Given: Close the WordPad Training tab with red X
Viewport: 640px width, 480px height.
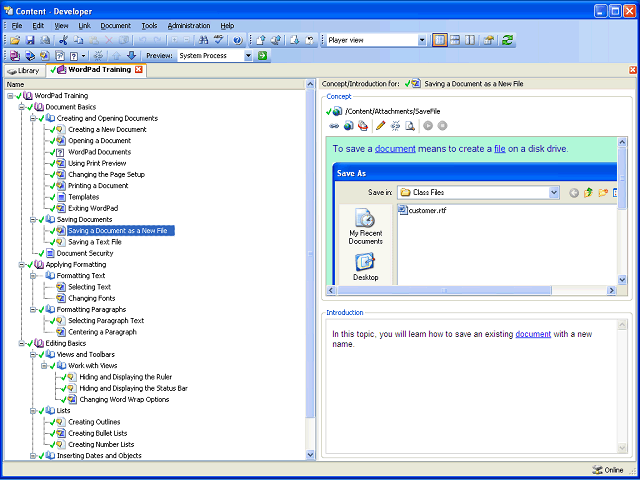Looking at the screenshot, I should 138,70.
